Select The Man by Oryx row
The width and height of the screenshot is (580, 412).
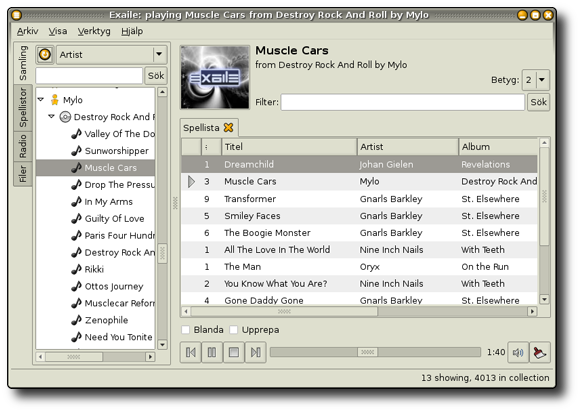pyautogui.click(x=359, y=267)
